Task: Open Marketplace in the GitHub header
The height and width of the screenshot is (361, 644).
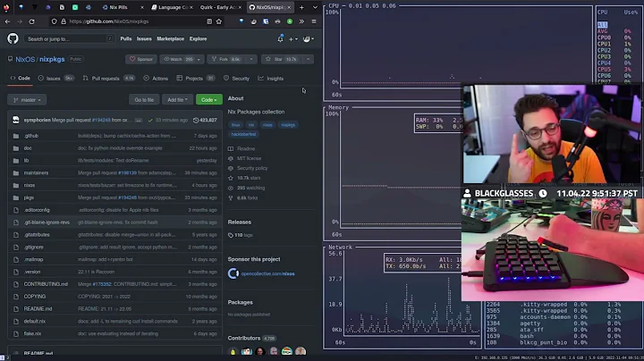Action: click(x=171, y=38)
